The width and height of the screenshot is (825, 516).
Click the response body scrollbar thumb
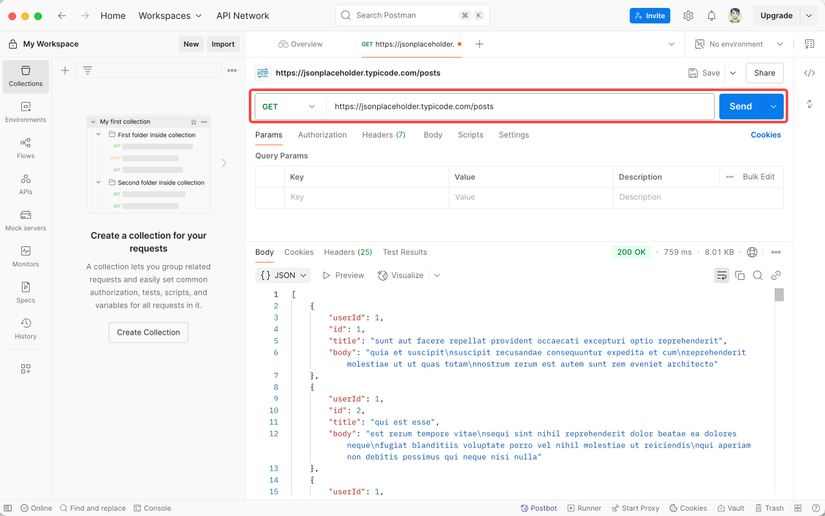point(779,295)
